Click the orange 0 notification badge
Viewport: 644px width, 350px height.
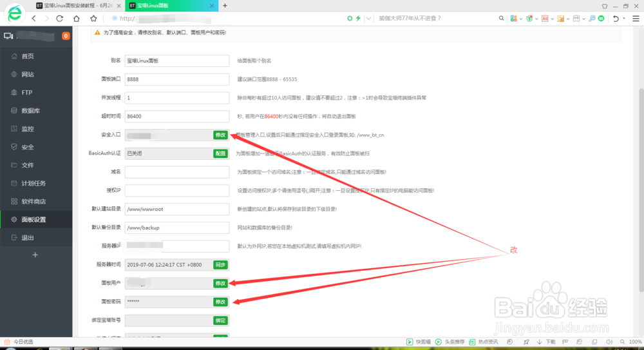pyautogui.click(x=66, y=36)
